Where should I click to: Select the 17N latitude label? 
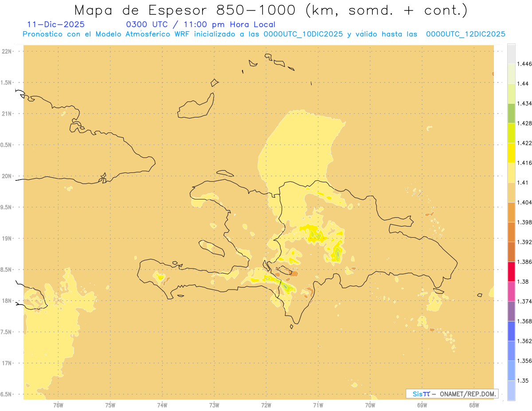click(7, 363)
